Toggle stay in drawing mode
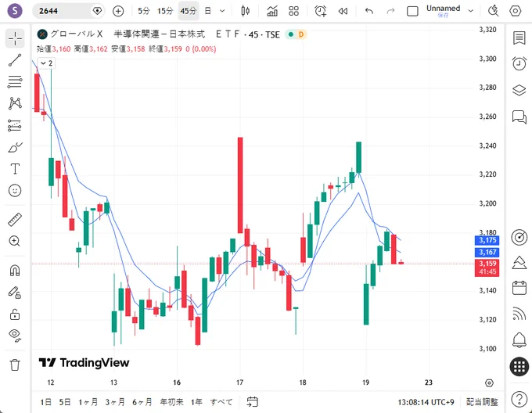532x413 pixels. coord(15,293)
